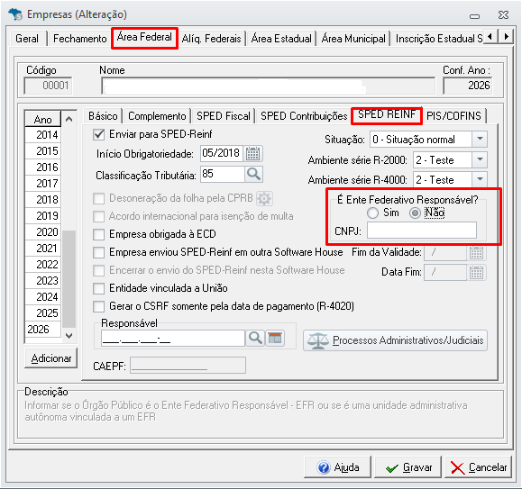The image size is (522, 489).
Task: Expand the Situação dropdown
Action: [x=480, y=139]
